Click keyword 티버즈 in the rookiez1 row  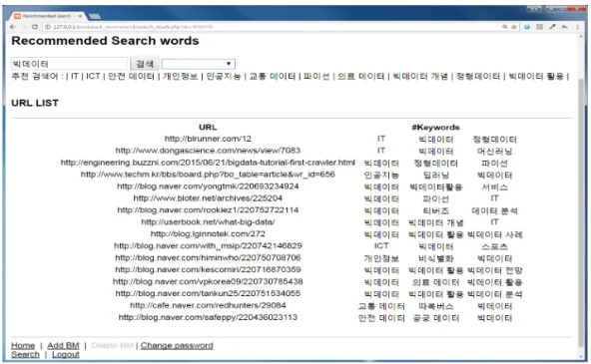point(435,210)
